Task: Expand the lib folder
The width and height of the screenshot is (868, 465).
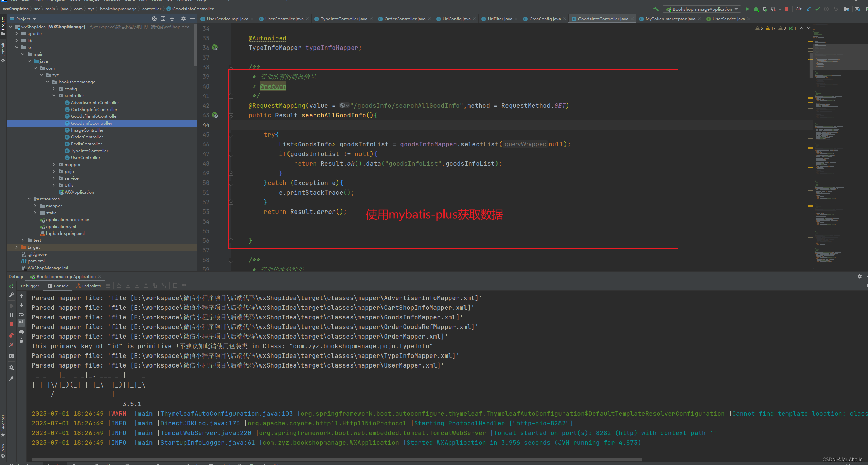Action: point(17,40)
